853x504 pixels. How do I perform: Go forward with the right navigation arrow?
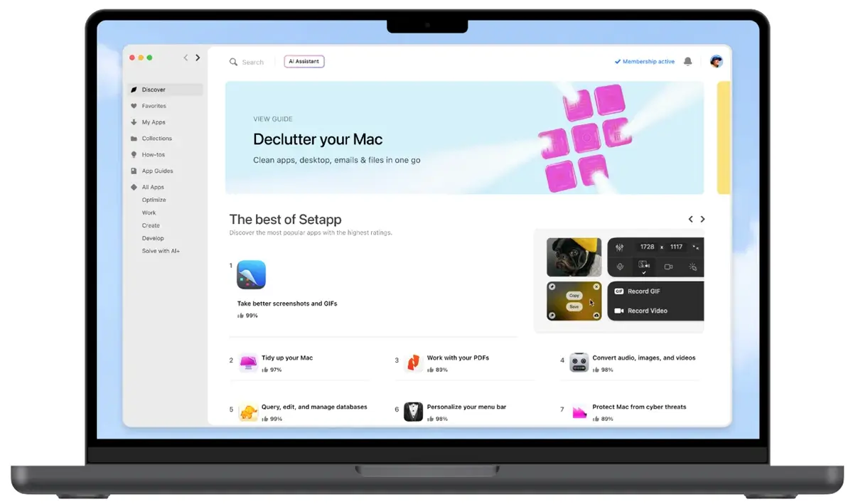click(198, 58)
